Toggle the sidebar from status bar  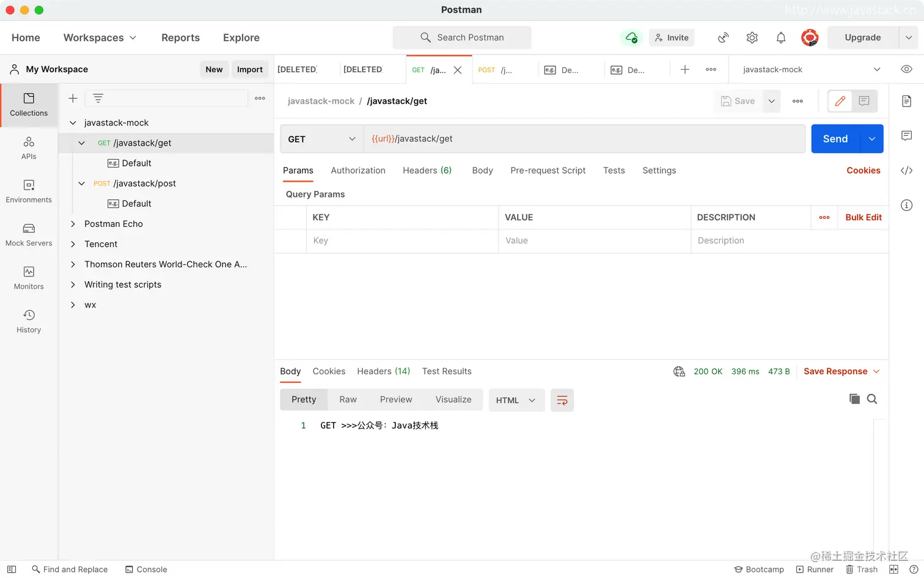(12, 569)
